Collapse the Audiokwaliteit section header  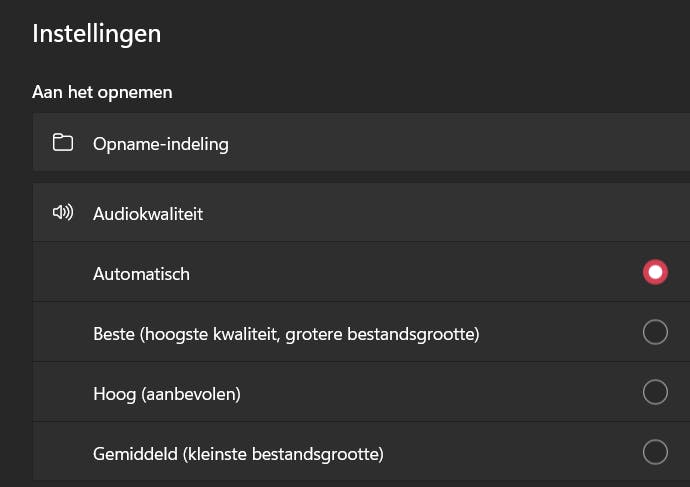click(400, 213)
